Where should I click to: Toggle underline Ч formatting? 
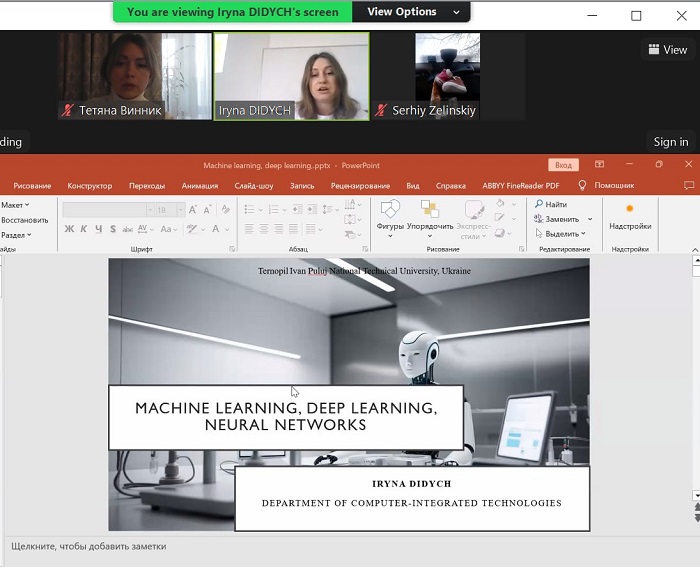click(97, 229)
